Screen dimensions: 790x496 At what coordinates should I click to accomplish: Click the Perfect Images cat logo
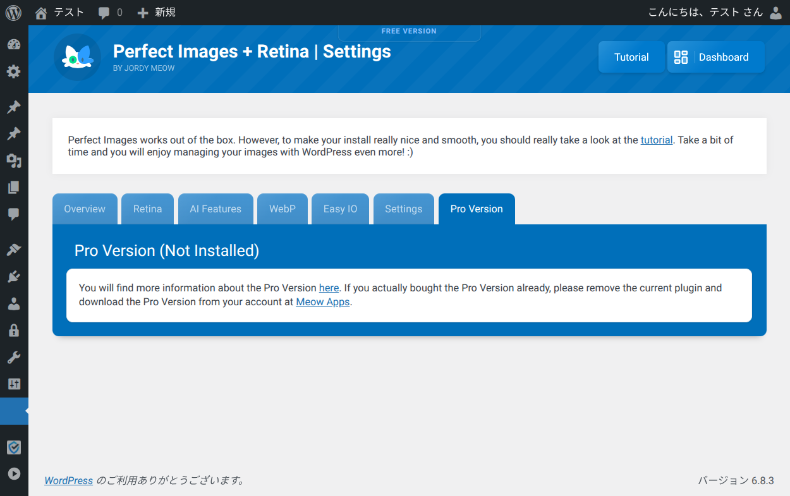[x=78, y=57]
